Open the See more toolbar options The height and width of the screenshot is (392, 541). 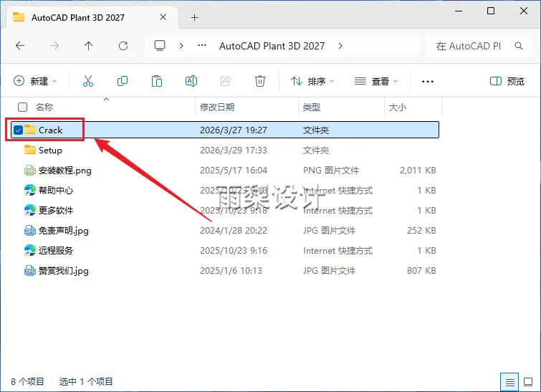coord(428,82)
